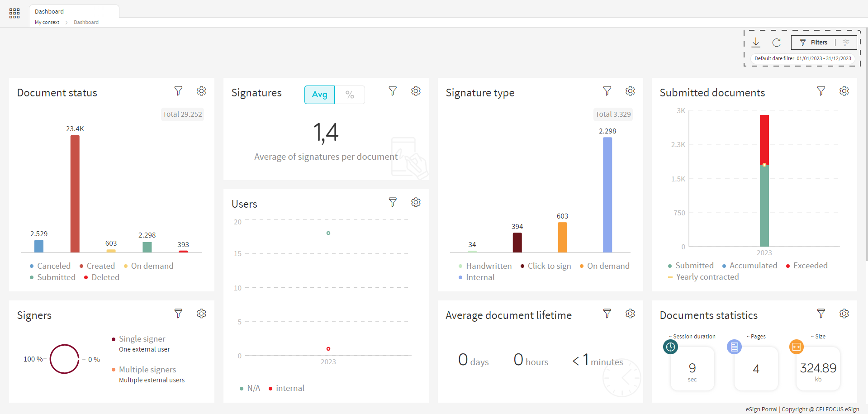Image resolution: width=868 pixels, height=414 pixels.
Task: Toggle Exceeded legend in Submitted documents
Action: click(807, 266)
